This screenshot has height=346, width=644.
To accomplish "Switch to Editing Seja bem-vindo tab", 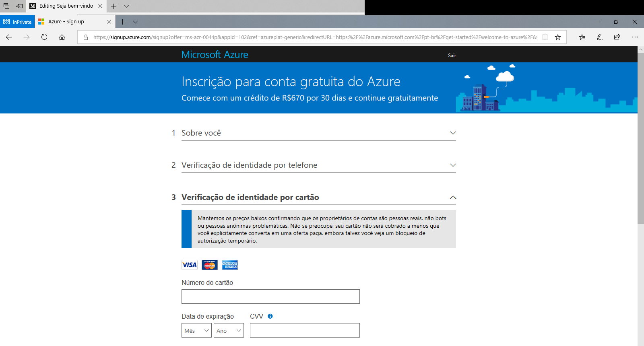I will pos(66,6).
